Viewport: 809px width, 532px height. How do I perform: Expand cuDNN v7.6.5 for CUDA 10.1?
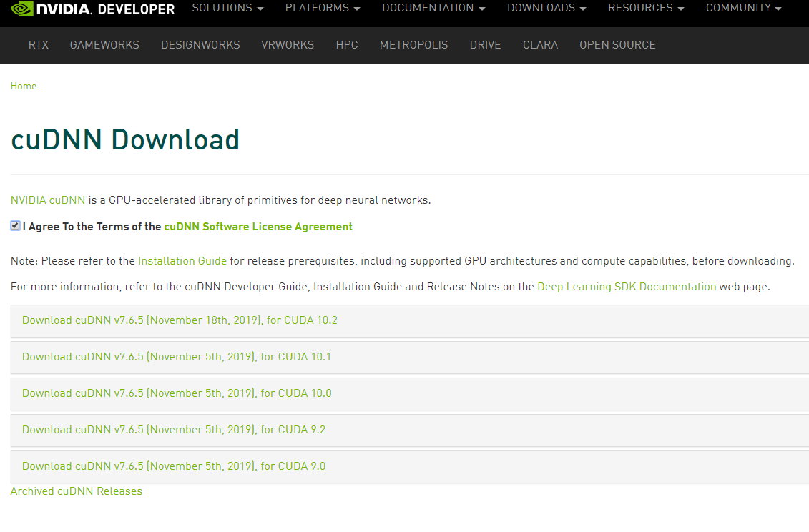click(x=410, y=358)
